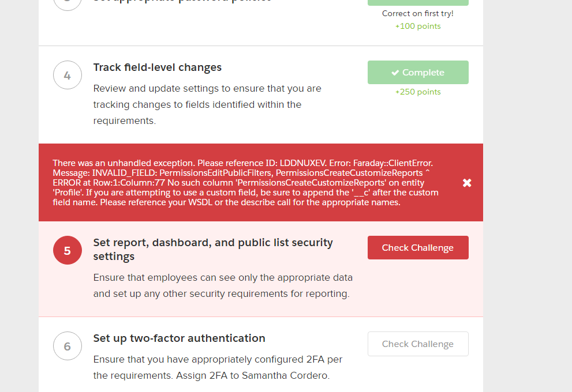
Task: Click the partially visible step 3 circle
Action: pos(68,3)
